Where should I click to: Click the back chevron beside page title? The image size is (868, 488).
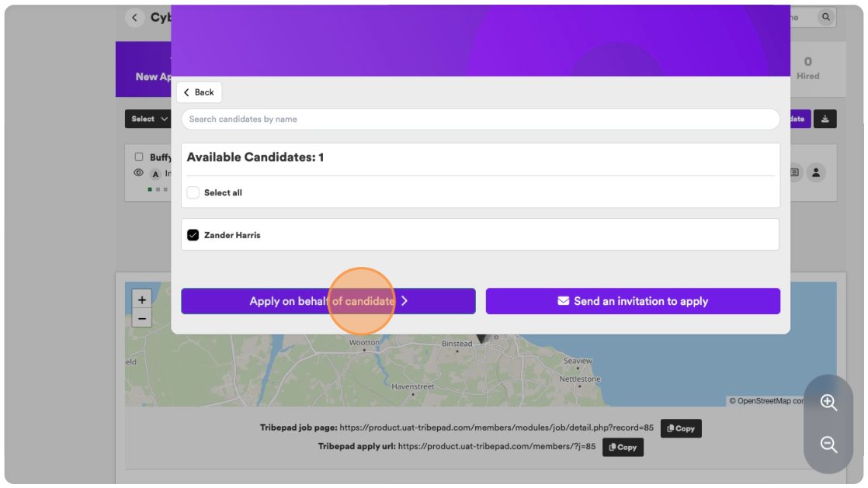(134, 18)
